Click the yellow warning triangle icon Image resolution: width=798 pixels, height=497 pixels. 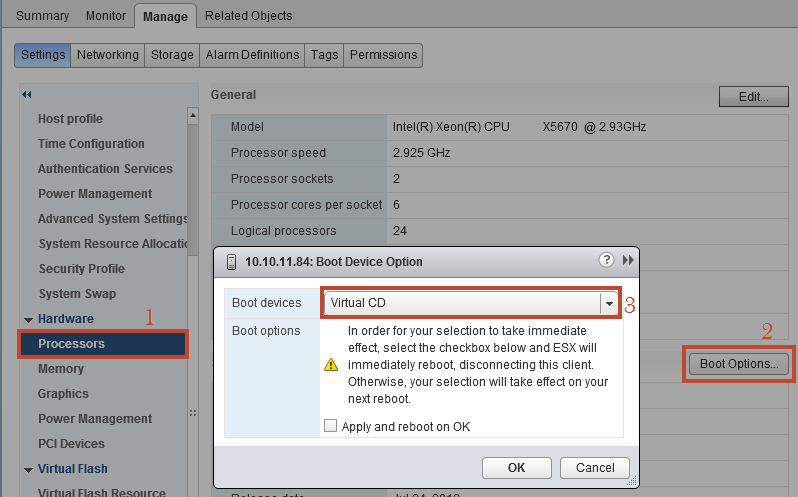331,365
